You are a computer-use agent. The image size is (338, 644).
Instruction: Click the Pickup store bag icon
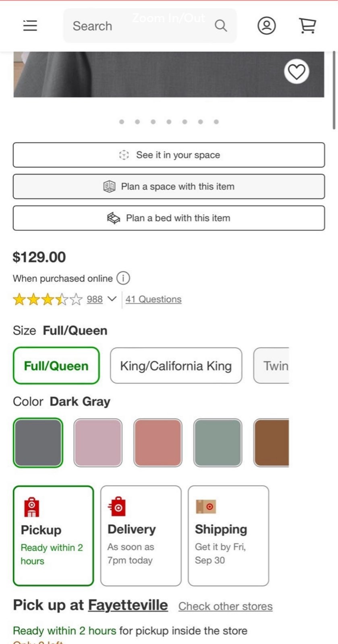[x=32, y=507]
